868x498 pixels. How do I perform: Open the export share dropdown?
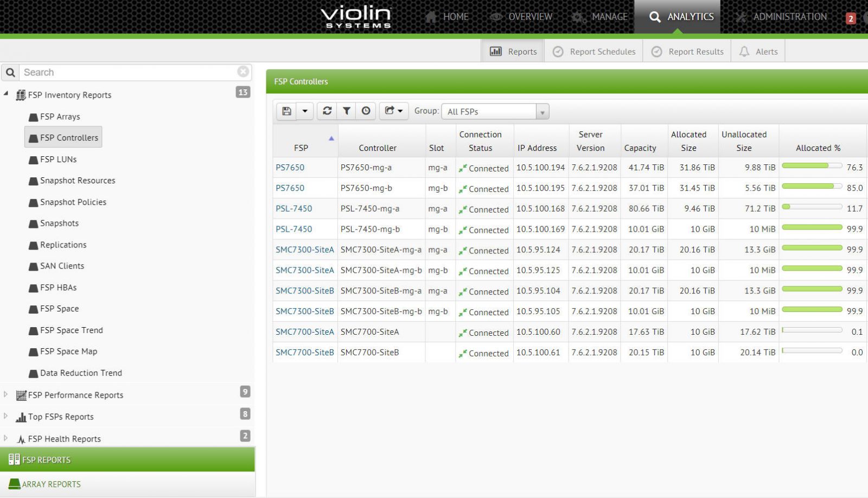(394, 111)
